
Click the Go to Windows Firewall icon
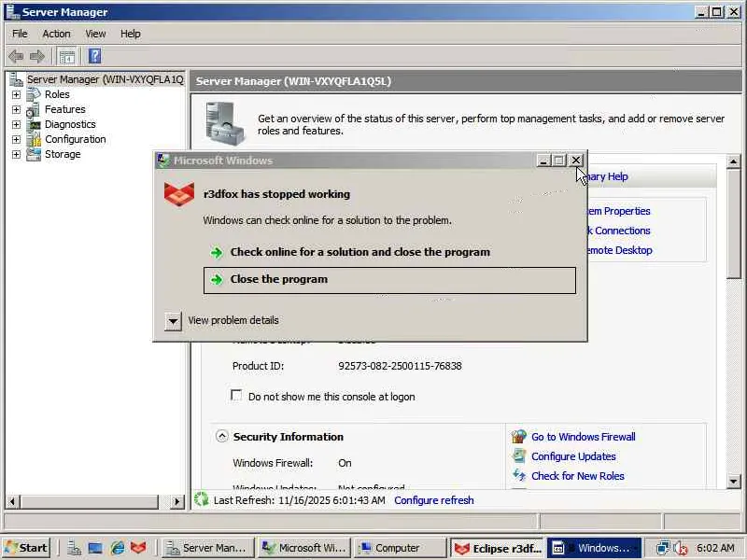click(x=519, y=436)
